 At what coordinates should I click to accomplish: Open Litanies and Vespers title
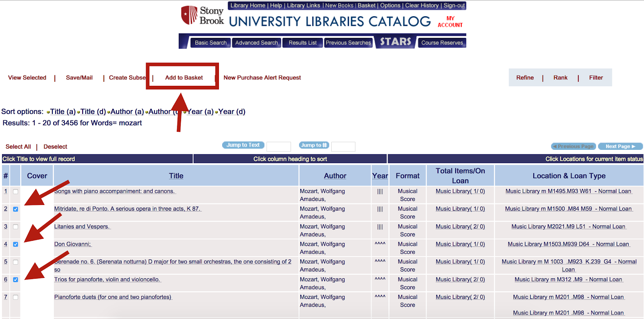pyautogui.click(x=82, y=227)
